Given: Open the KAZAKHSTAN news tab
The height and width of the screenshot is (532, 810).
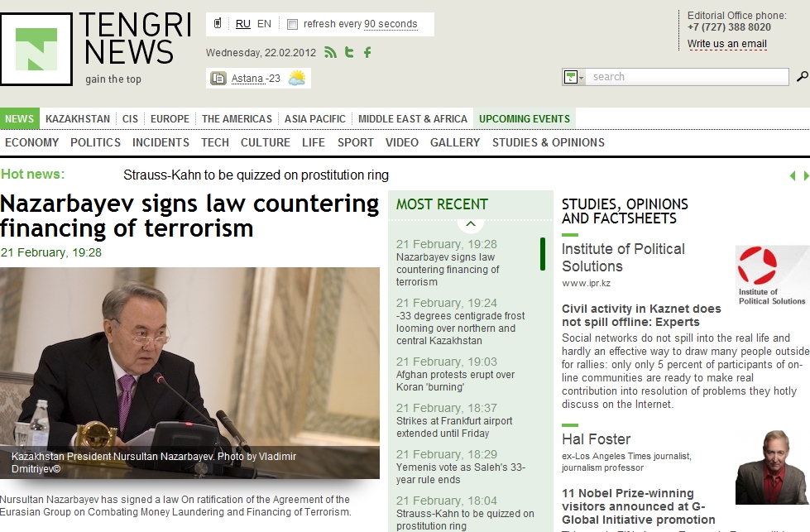Looking at the screenshot, I should point(78,119).
